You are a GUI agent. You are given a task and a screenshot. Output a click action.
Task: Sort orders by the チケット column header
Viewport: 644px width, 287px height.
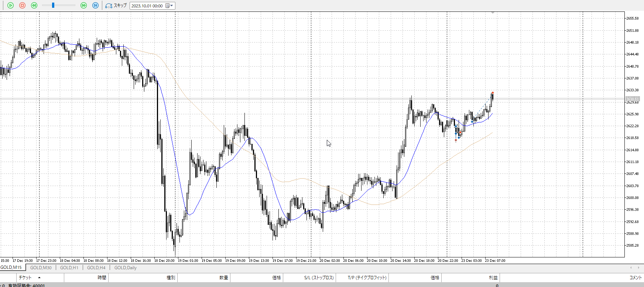pos(25,277)
